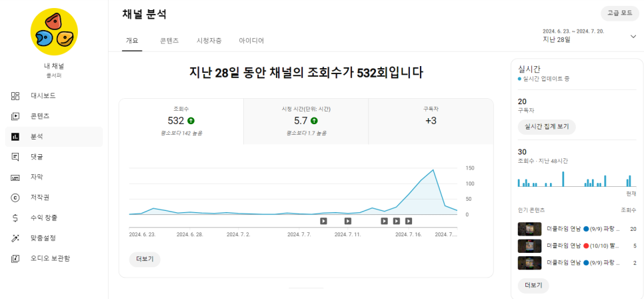Image resolution: width=644 pixels, height=299 pixels.
Task: Open the 자막 subtitles icon
Action: click(x=15, y=178)
